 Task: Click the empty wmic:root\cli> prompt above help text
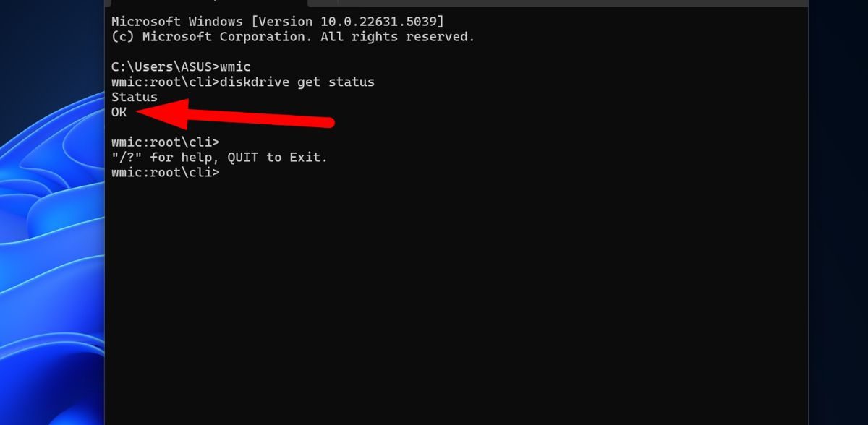click(x=166, y=142)
